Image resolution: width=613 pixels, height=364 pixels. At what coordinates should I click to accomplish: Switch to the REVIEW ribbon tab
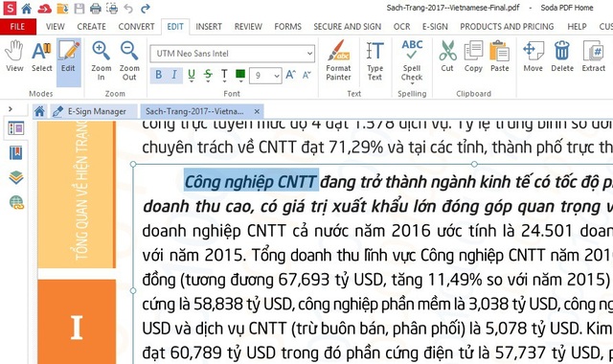click(x=248, y=27)
